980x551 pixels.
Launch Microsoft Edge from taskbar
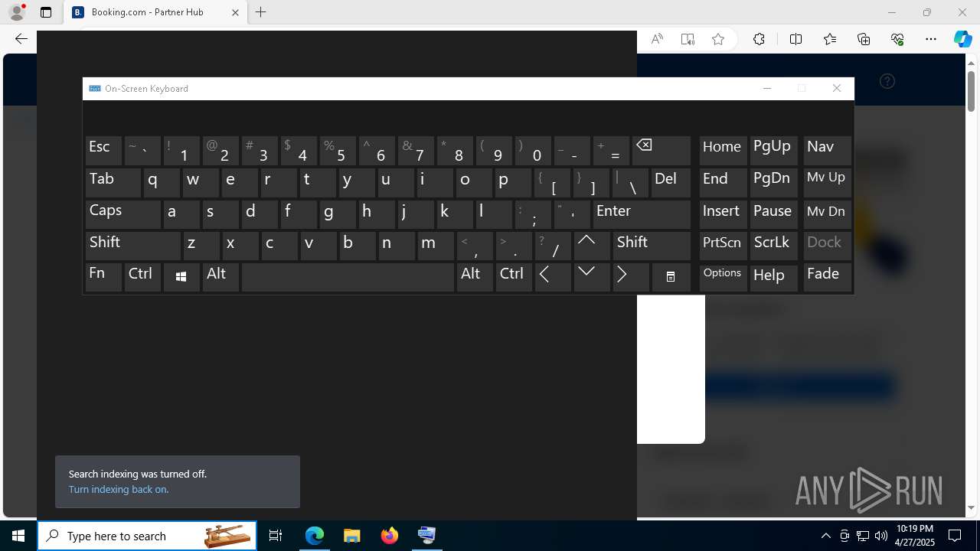[315, 536]
